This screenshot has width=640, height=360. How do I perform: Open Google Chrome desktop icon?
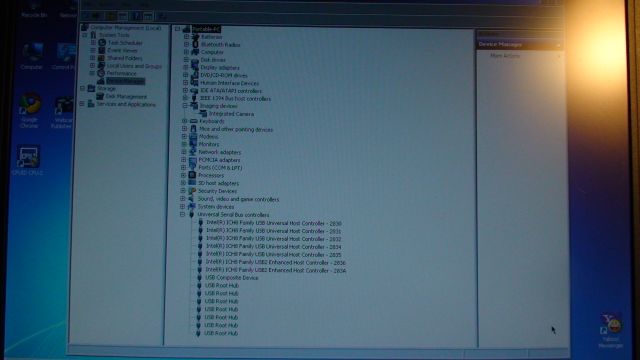click(29, 110)
